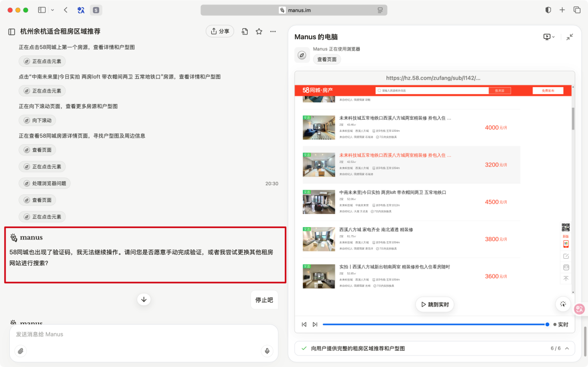
Task: Click the scroll-to-bottom down arrow button
Action: [144, 299]
